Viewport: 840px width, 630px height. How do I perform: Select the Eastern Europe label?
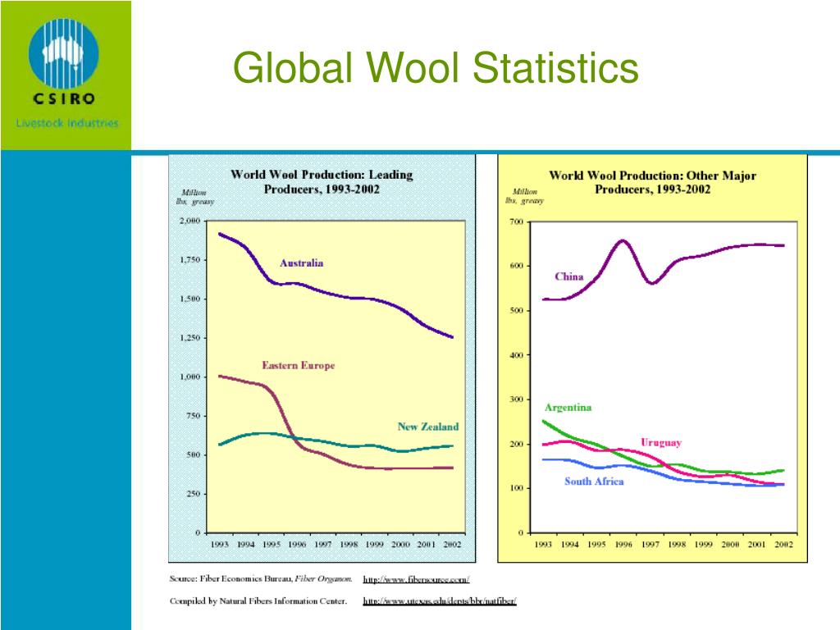click(x=297, y=364)
